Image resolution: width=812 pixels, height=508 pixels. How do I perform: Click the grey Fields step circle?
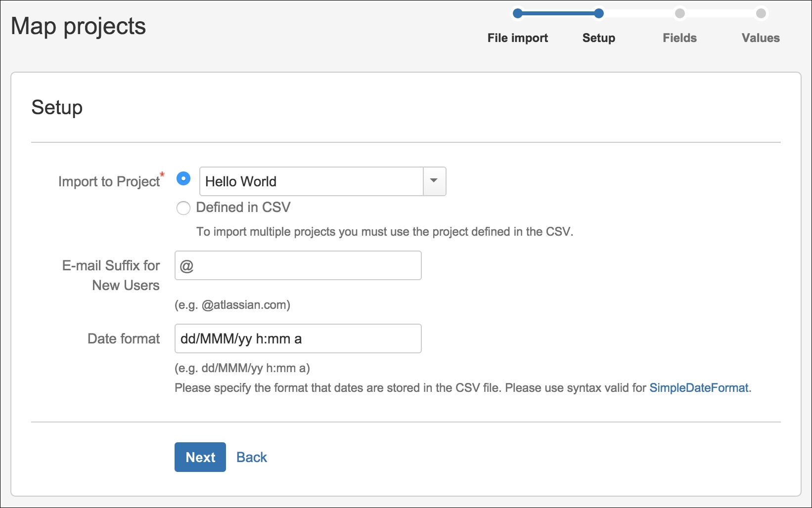[x=680, y=13]
